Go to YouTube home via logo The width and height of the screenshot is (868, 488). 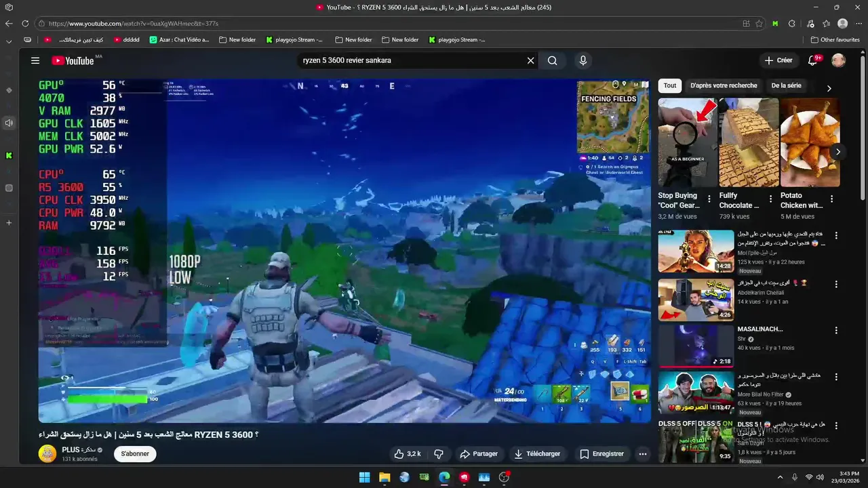[x=73, y=60]
